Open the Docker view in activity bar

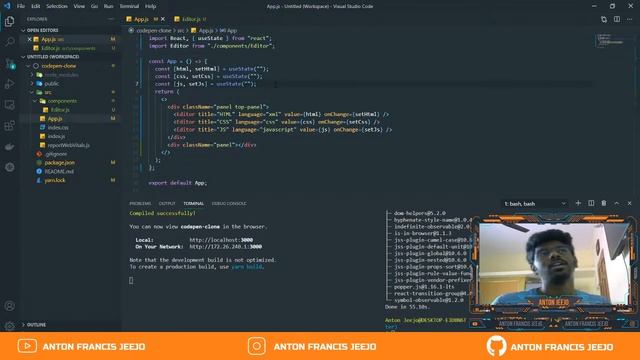pos(9,147)
